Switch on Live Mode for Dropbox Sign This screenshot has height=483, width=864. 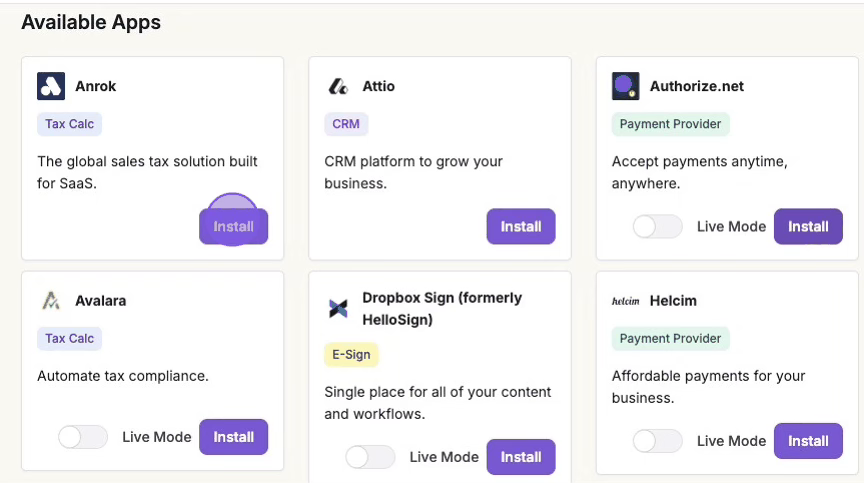pos(370,457)
